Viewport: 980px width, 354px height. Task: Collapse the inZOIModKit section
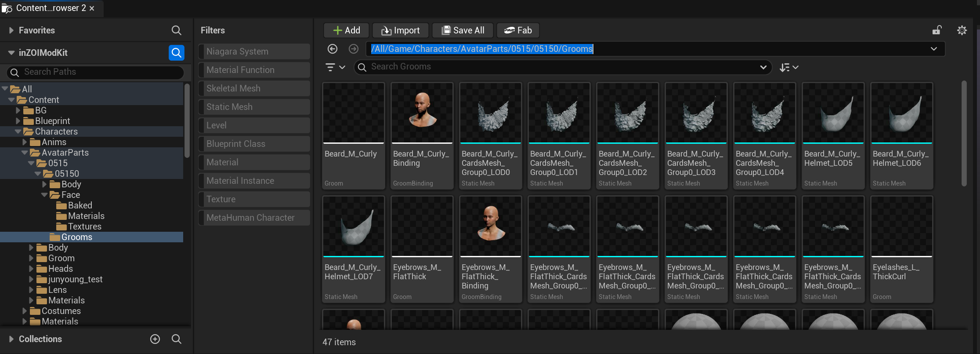11,53
